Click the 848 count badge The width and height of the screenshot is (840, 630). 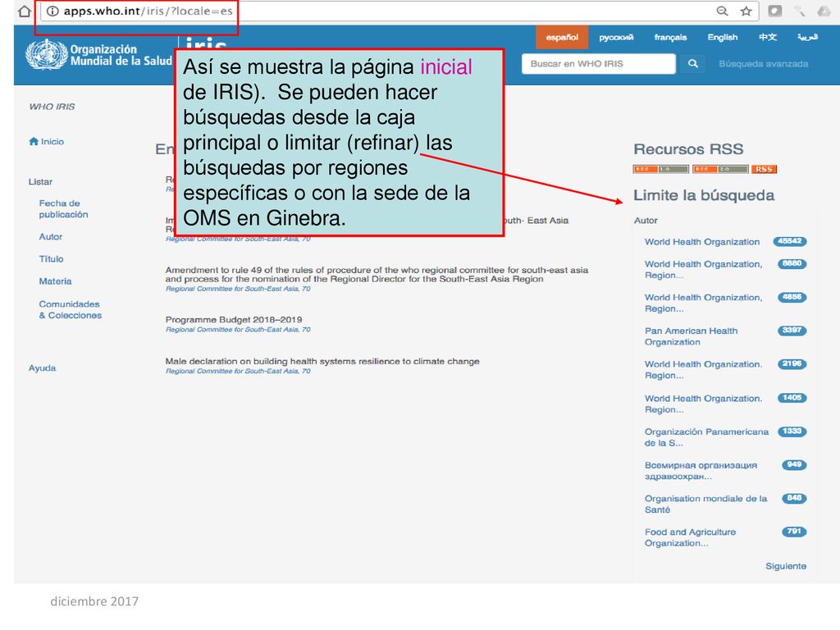tap(794, 498)
